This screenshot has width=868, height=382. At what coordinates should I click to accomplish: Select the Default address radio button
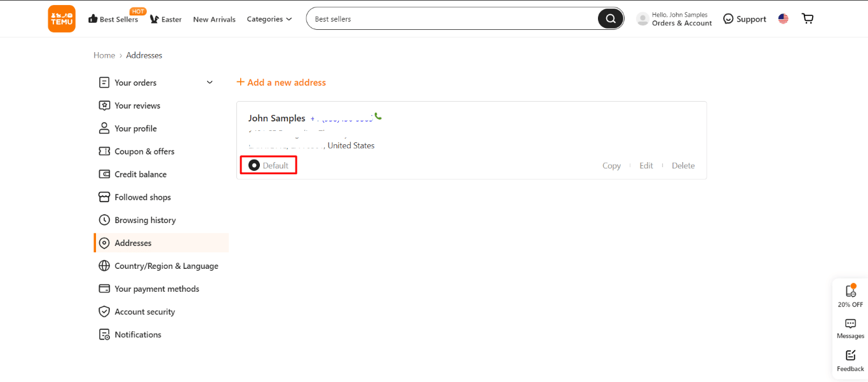click(x=254, y=165)
